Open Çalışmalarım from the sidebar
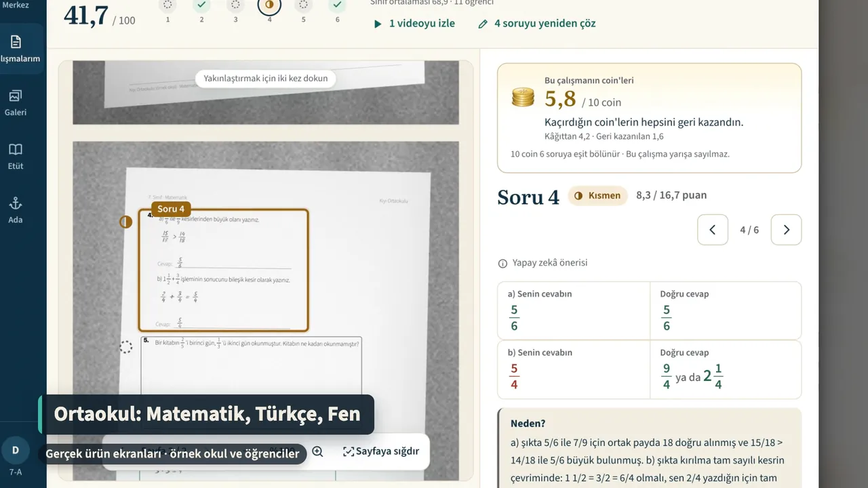Image resolution: width=868 pixels, height=488 pixels. [x=20, y=49]
